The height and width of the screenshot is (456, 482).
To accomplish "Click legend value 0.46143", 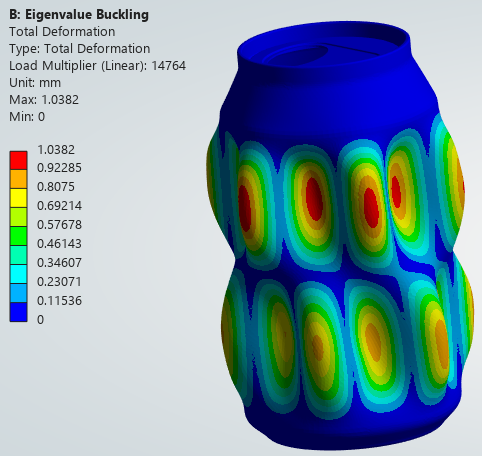I will coord(59,244).
